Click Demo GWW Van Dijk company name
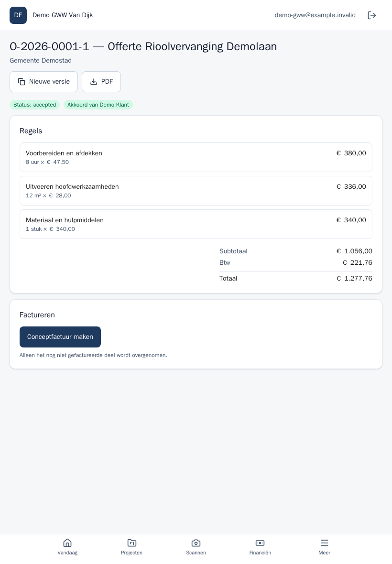Screen dimensions: 392x564 pos(63,15)
